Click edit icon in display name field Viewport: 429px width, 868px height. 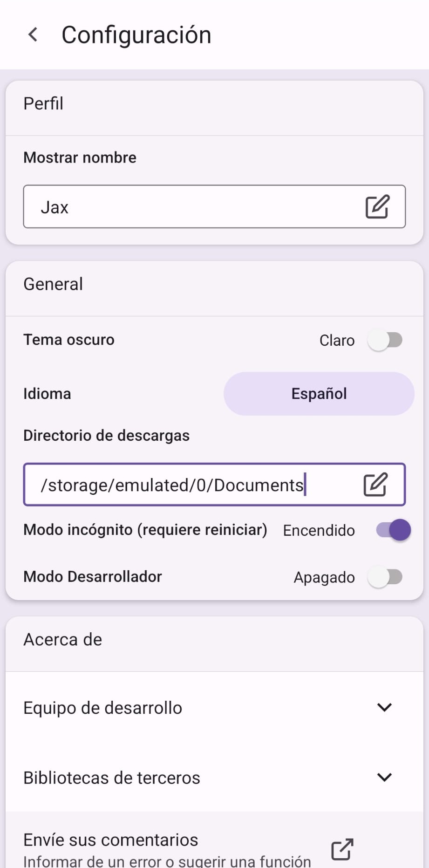[377, 207]
